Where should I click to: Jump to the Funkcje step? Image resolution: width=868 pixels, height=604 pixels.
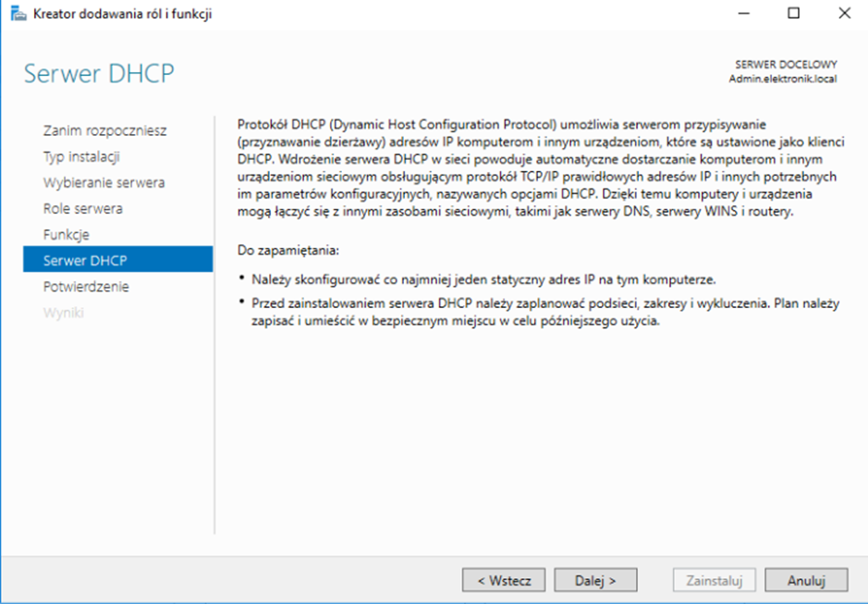67,234
